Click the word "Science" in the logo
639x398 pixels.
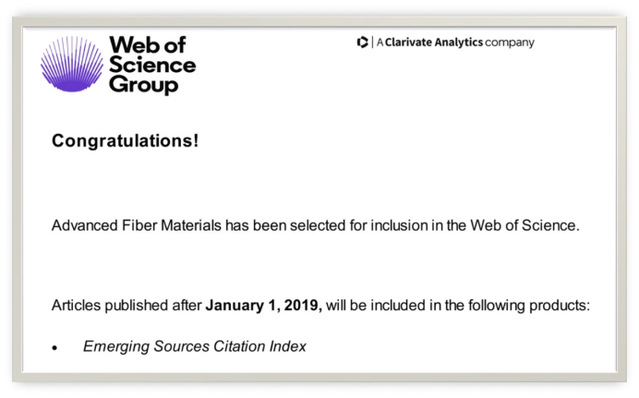point(152,65)
